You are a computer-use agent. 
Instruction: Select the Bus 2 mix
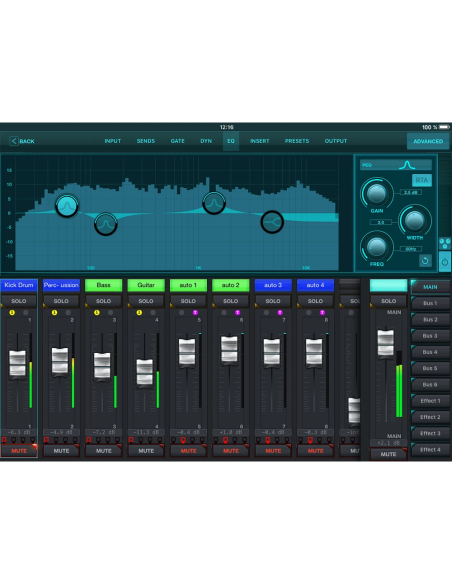click(430, 320)
